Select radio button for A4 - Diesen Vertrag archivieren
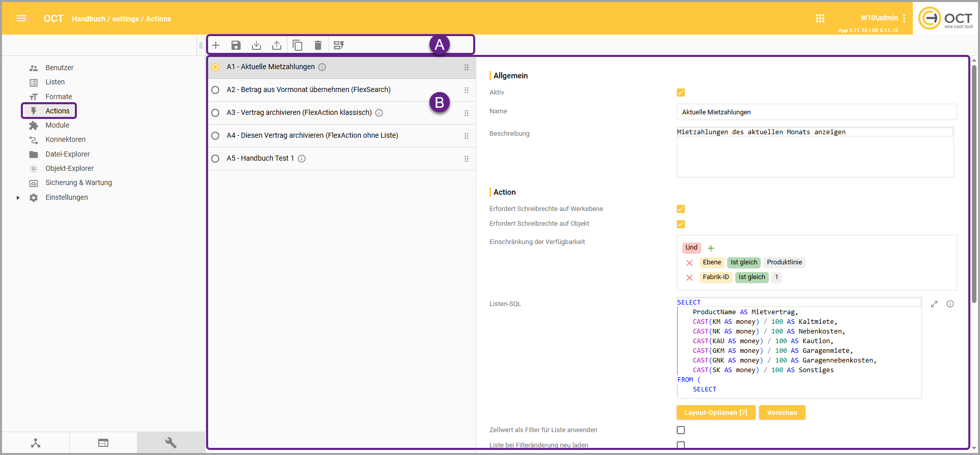 pyautogui.click(x=215, y=136)
